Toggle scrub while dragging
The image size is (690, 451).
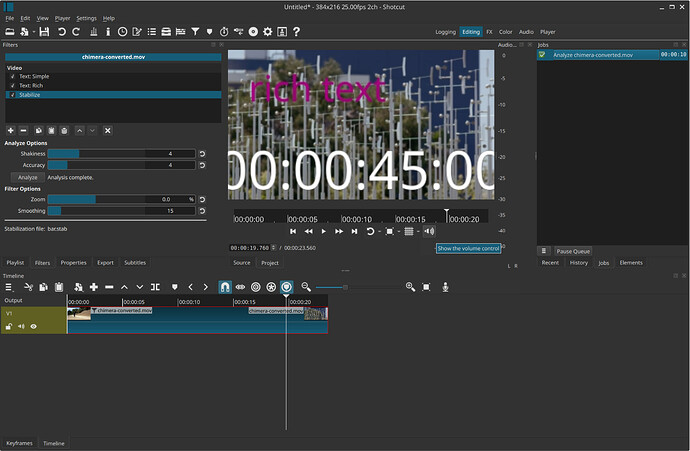click(240, 287)
